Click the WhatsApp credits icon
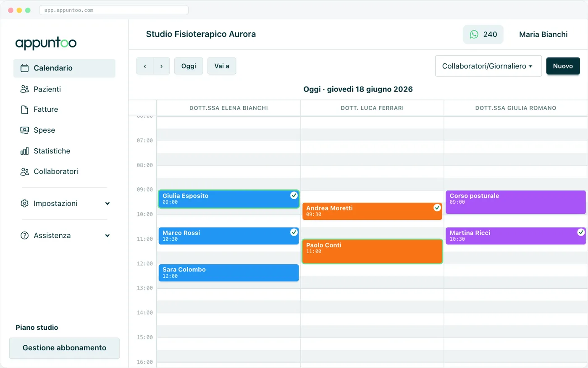This screenshot has width=588, height=368. [474, 34]
